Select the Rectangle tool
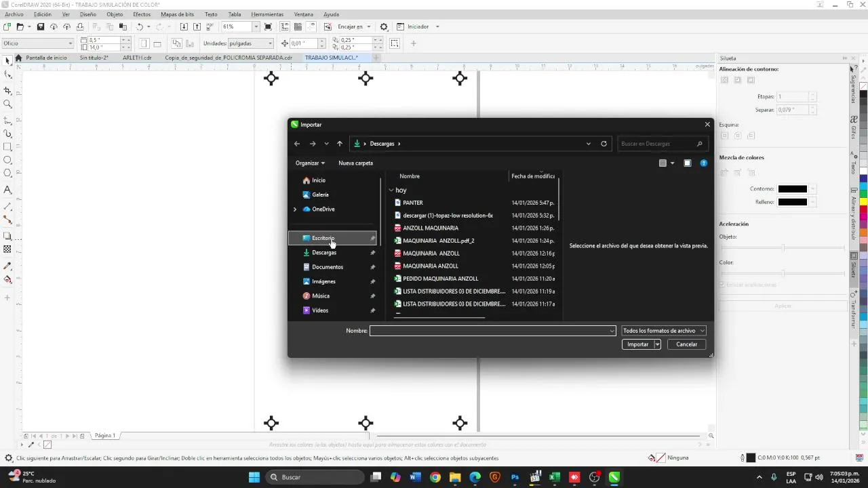Viewport: 868px width, 488px height. pos(7,146)
